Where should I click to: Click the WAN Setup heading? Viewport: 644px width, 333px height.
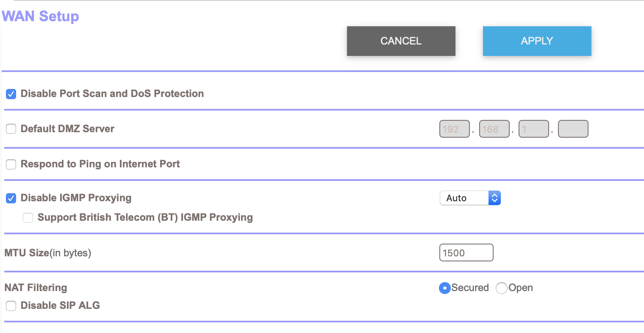pos(40,16)
